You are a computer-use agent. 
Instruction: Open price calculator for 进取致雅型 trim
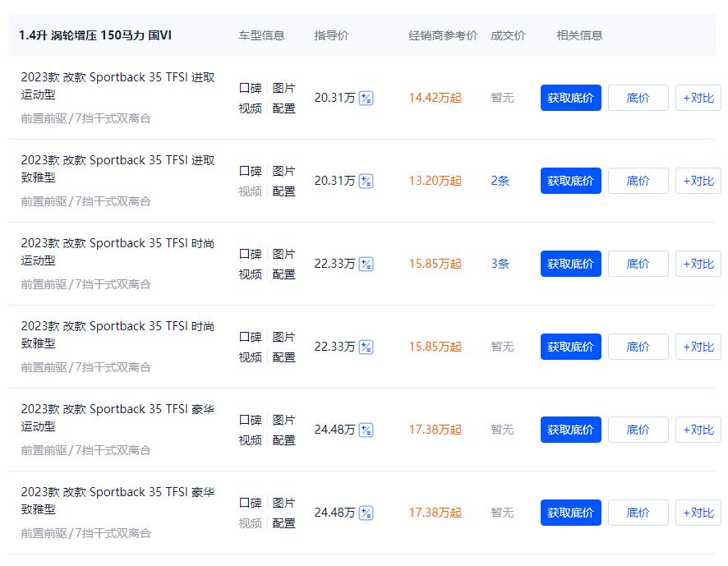coord(364,180)
